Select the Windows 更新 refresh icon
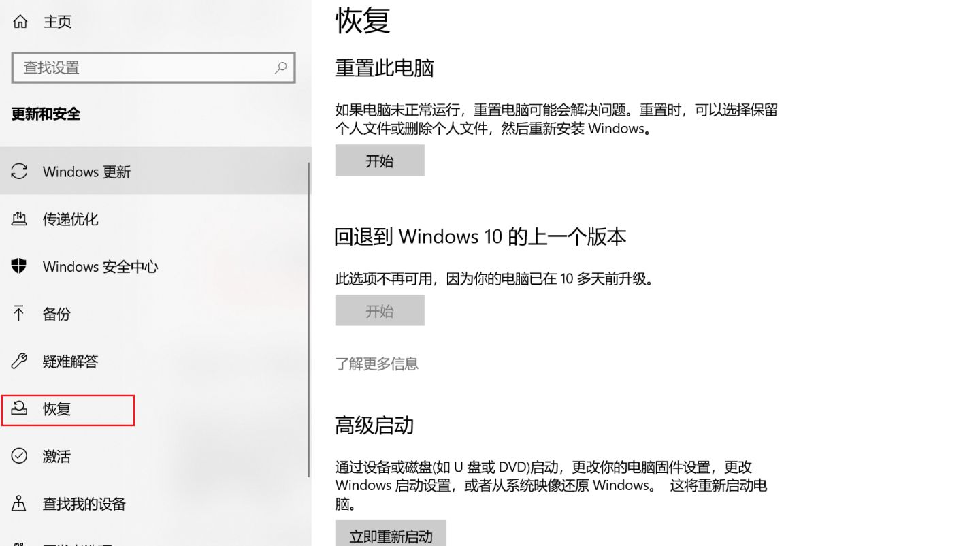 (x=19, y=172)
